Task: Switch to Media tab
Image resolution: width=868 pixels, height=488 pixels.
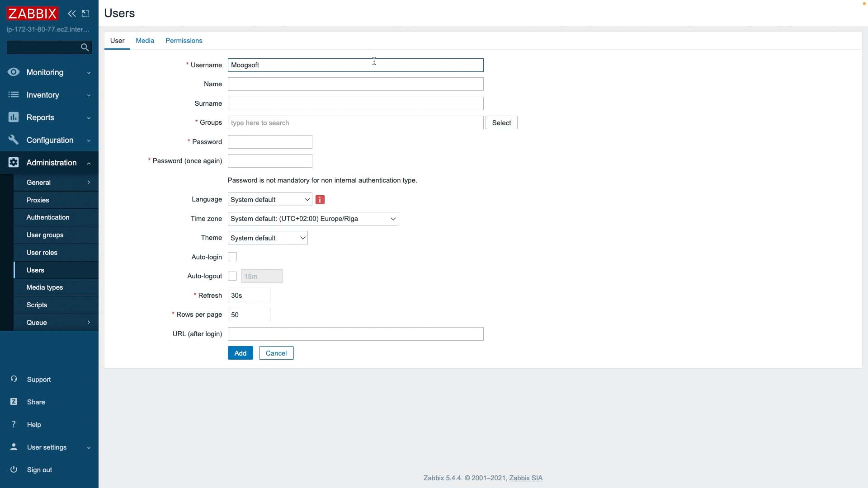Action: (145, 41)
